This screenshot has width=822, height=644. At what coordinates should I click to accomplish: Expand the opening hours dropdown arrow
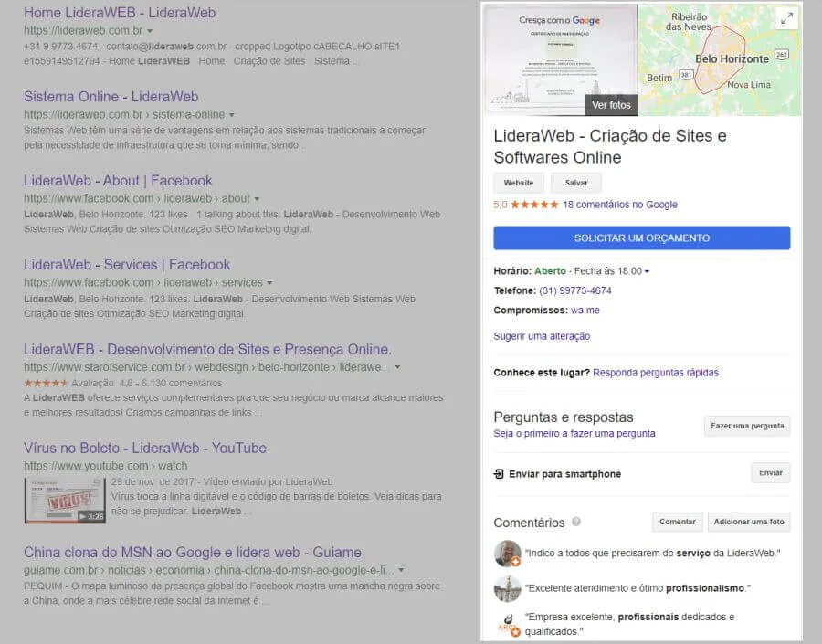click(x=647, y=271)
